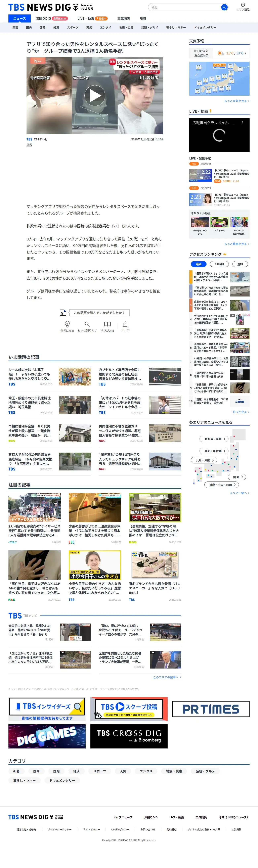Open 北海道・東北 area news
This screenshot has height=868, width=258.
pos(214,439)
